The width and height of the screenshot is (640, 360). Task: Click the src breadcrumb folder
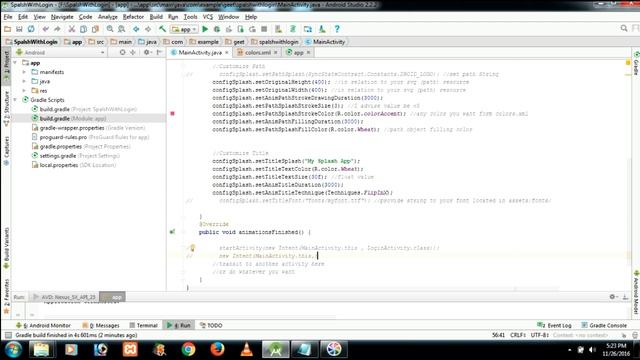(x=96, y=42)
